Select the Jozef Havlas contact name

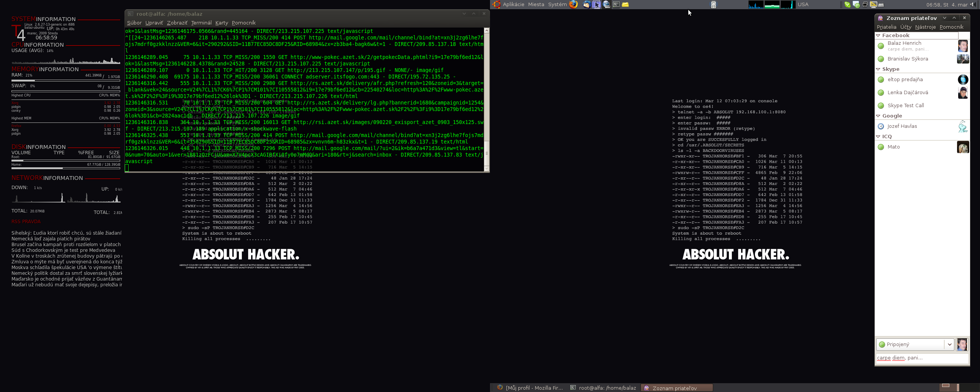tap(902, 126)
